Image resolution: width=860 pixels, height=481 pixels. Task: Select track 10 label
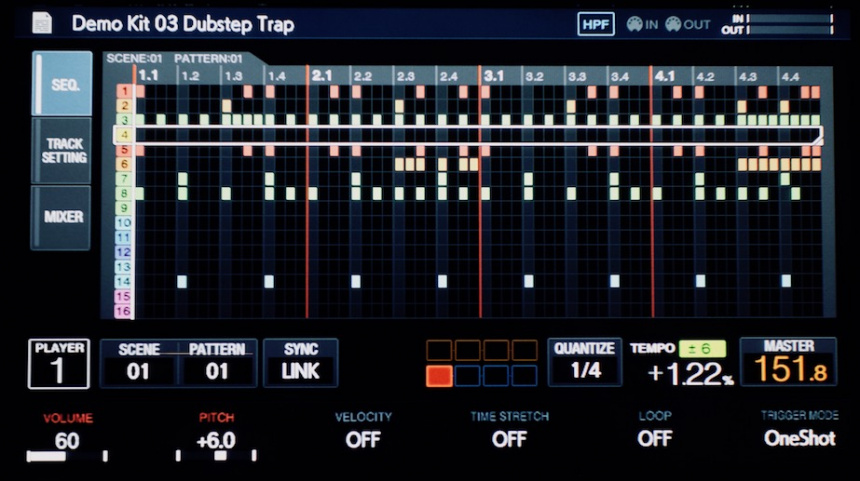[x=125, y=223]
